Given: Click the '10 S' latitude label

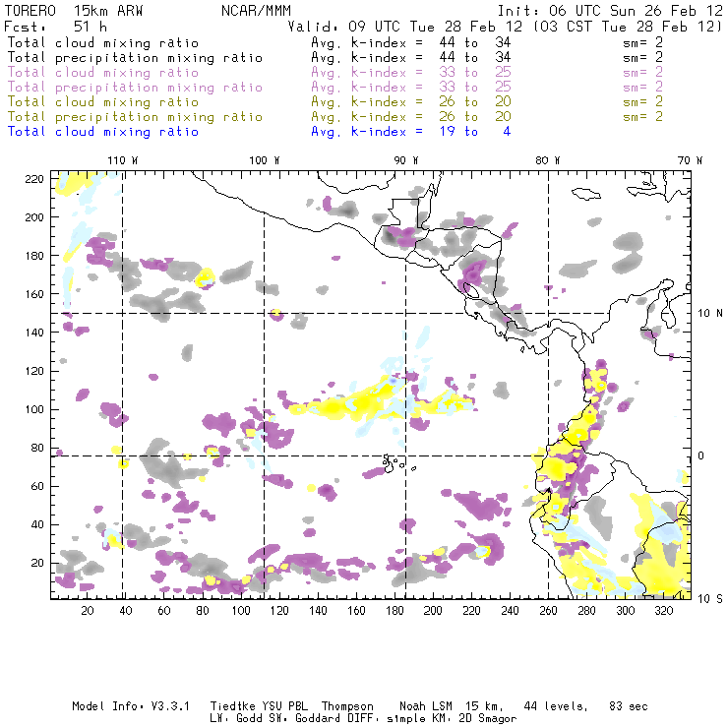Looking at the screenshot, I should coord(710,598).
